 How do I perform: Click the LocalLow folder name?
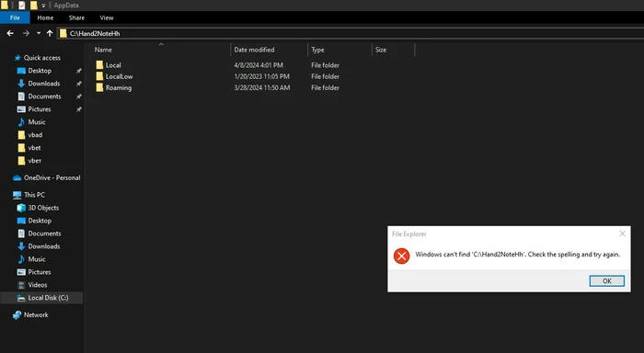[x=119, y=76]
